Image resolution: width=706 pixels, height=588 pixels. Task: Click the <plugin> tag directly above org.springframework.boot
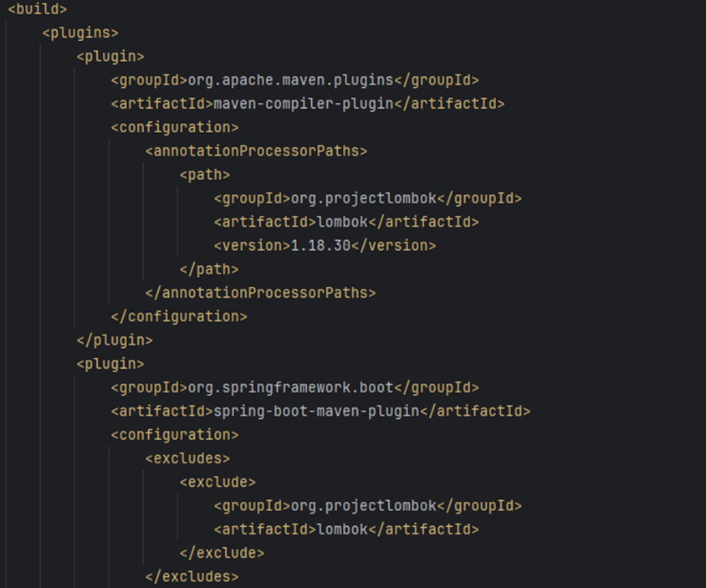110,364
